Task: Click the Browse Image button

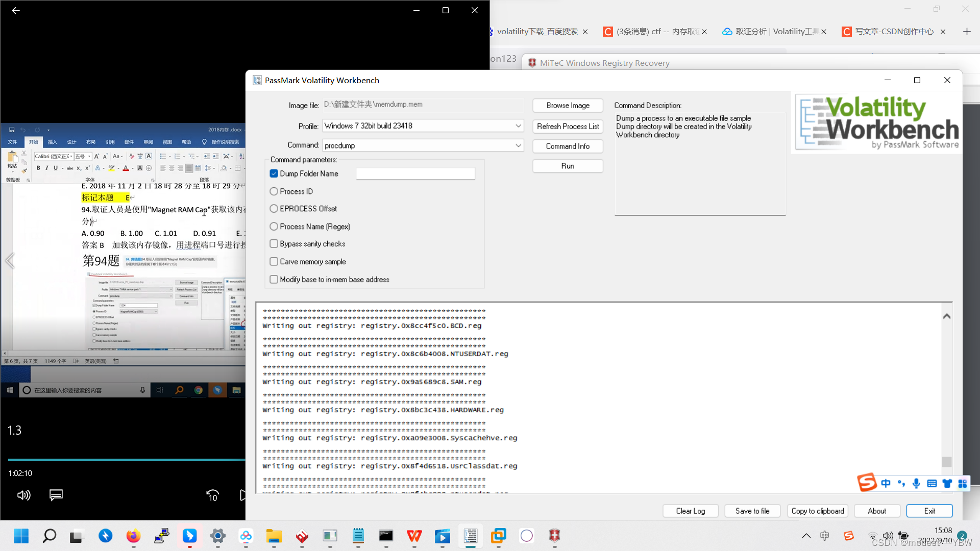Action: (568, 105)
